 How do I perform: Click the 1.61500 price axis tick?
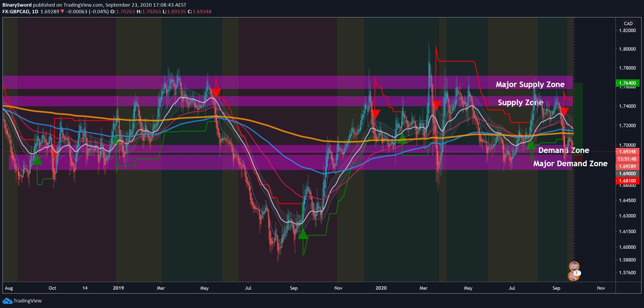pos(628,232)
